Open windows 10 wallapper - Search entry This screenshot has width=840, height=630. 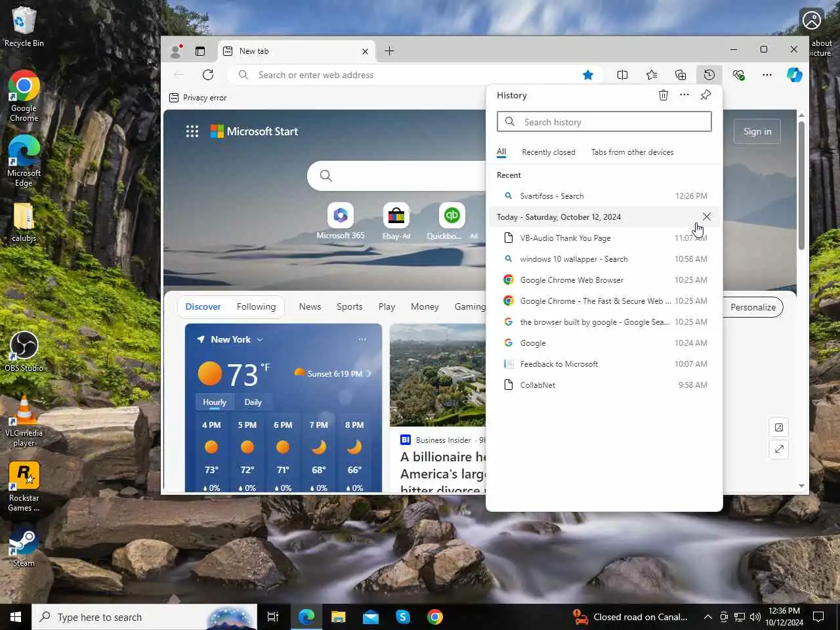click(x=604, y=259)
